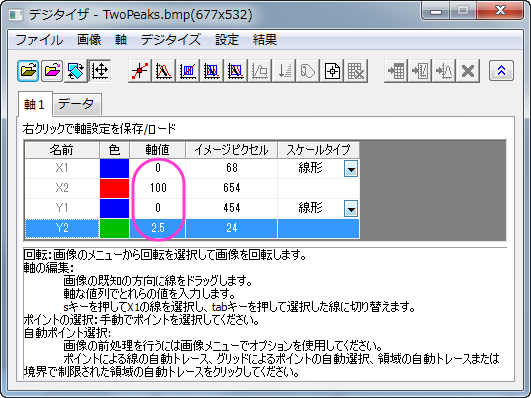531x398 pixels.
Task: Switch to the 軸1 tab
Action: click(35, 104)
